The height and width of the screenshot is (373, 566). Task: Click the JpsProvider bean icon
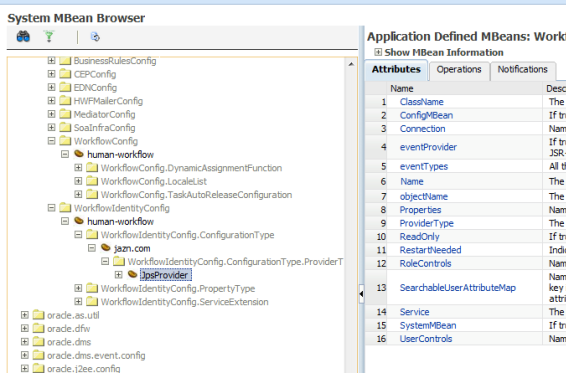pos(132,274)
